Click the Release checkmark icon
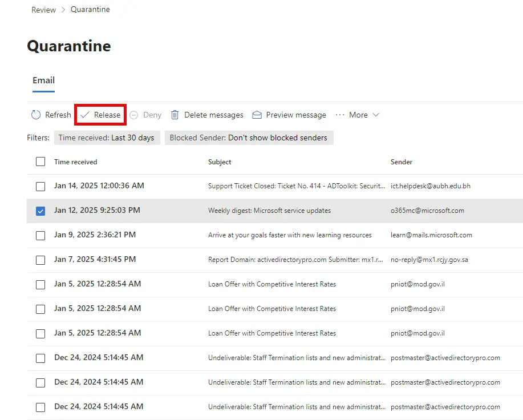 (85, 115)
